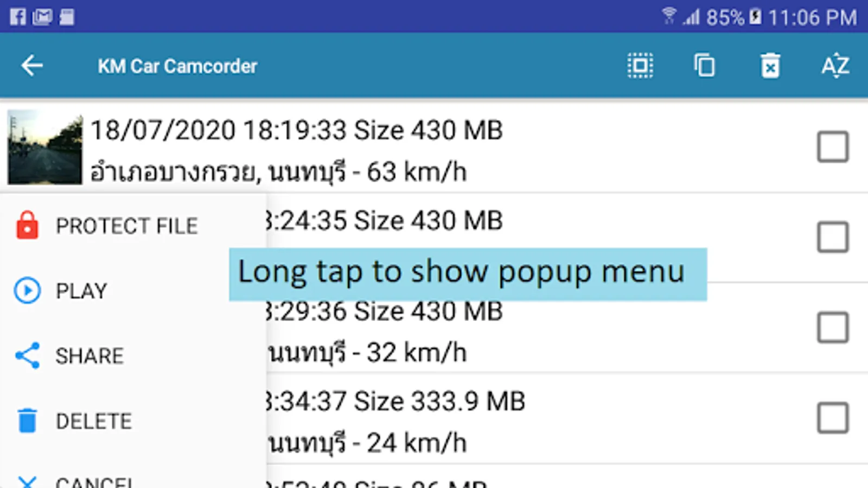The height and width of the screenshot is (488, 868).
Task: Tap the blue trash can icon
Action: pos(27,421)
